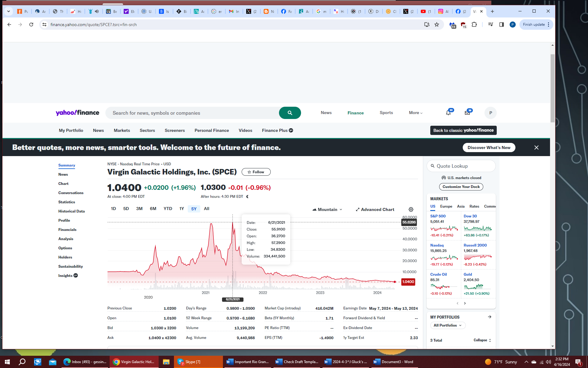The height and width of the screenshot is (368, 588).
Task: Switch markets to the Europe tab
Action: tap(446, 206)
